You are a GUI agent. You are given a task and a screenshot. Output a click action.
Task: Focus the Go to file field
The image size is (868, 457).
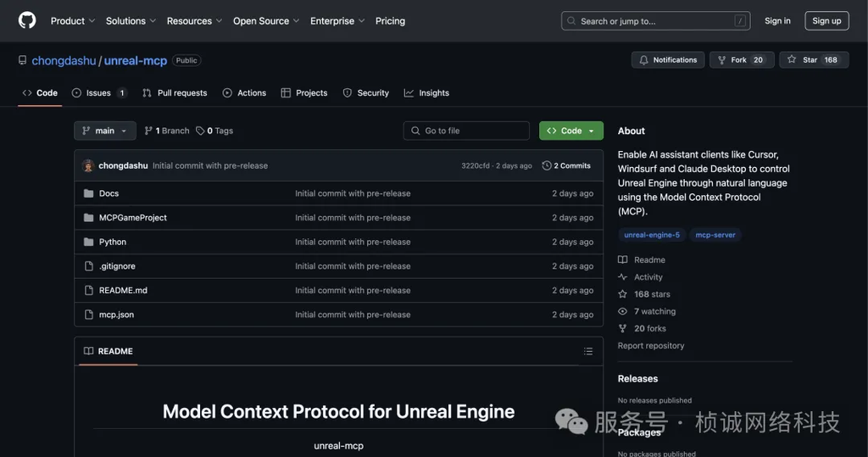pos(466,131)
